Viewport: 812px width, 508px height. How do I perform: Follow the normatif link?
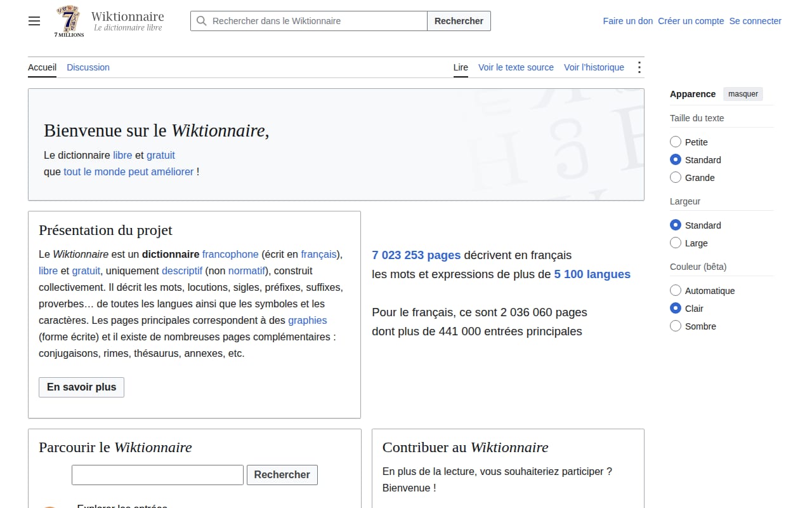tap(246, 271)
